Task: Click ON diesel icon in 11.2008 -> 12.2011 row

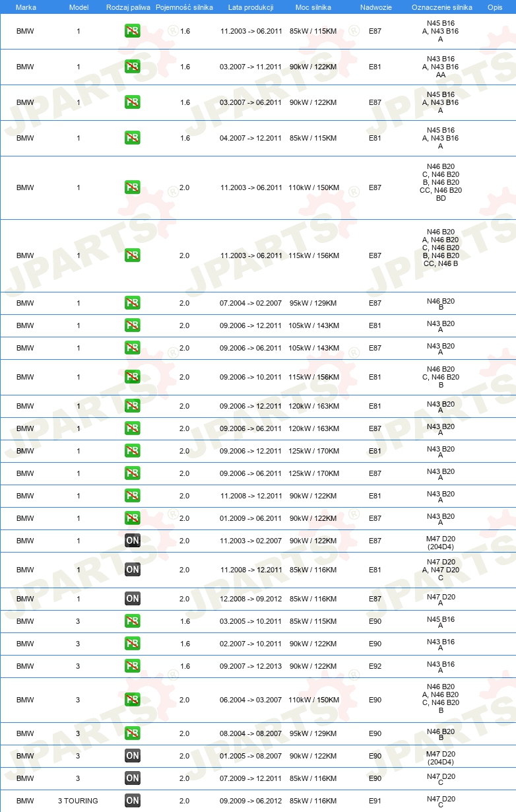Action: pyautogui.click(x=133, y=570)
